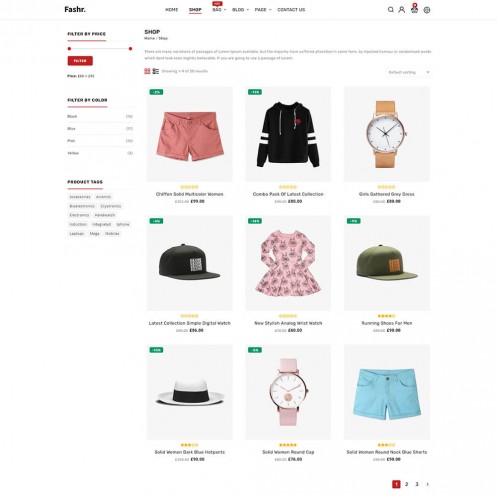Expand the Page menu dropdown
497x497 pixels.
pos(263,10)
